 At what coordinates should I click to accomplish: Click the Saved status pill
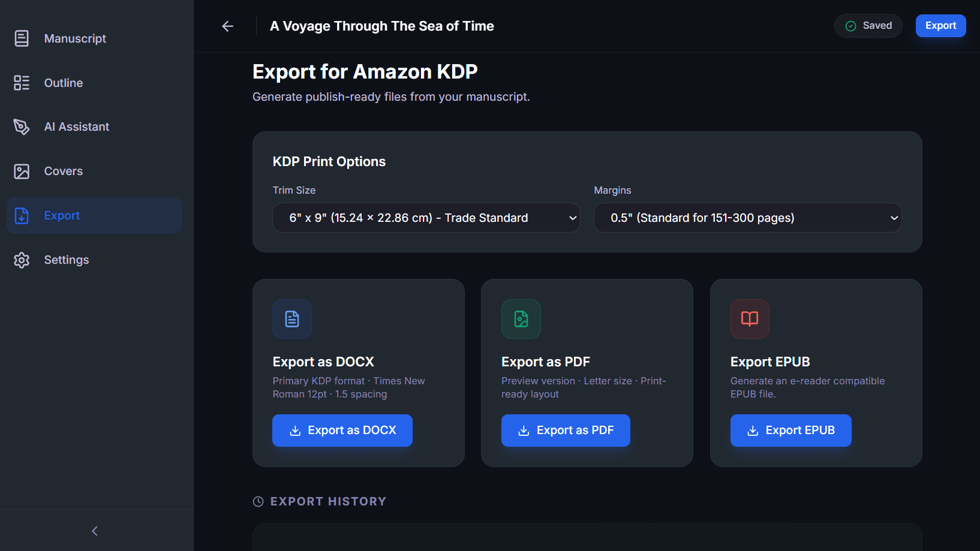[x=868, y=26]
